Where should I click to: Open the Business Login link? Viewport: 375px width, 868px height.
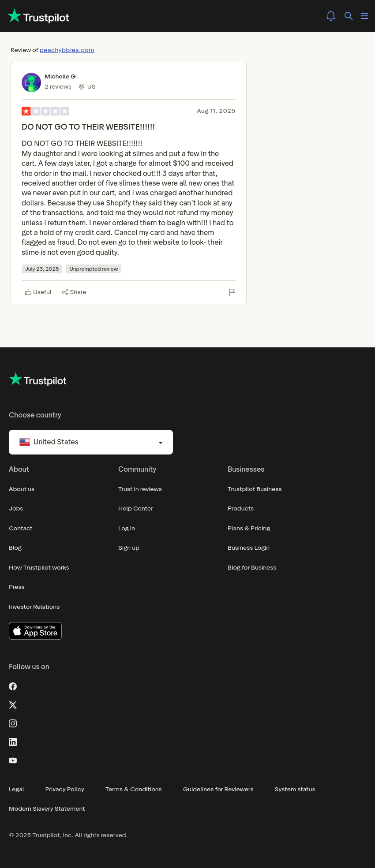coord(249,548)
